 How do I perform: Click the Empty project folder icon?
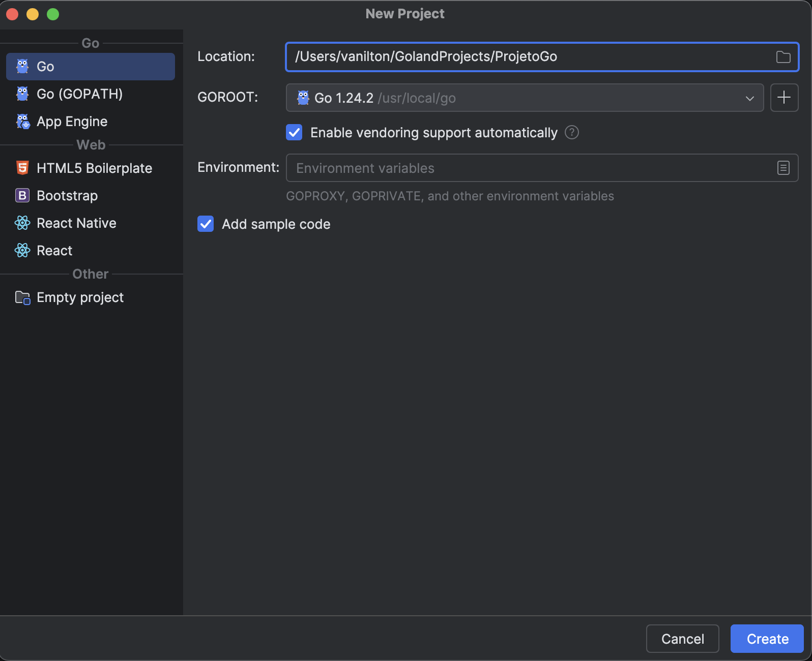click(22, 297)
